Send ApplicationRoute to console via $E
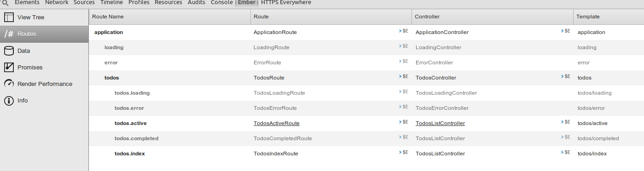The width and height of the screenshot is (644, 171). pyautogui.click(x=404, y=31)
